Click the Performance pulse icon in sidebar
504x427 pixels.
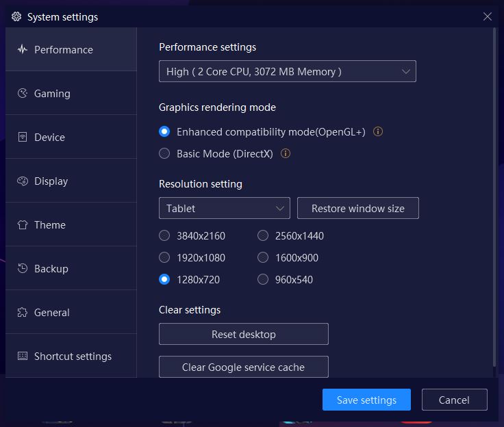tap(23, 49)
